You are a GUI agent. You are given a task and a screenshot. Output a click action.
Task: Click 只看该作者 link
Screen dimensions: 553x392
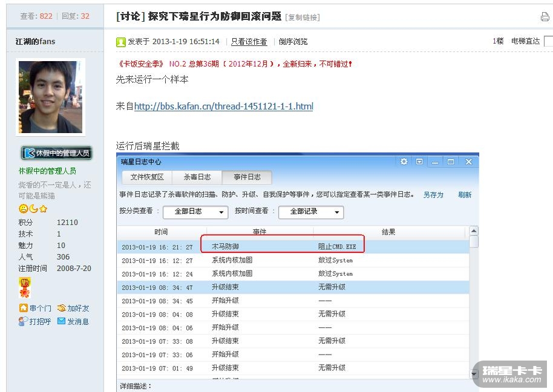(249, 42)
